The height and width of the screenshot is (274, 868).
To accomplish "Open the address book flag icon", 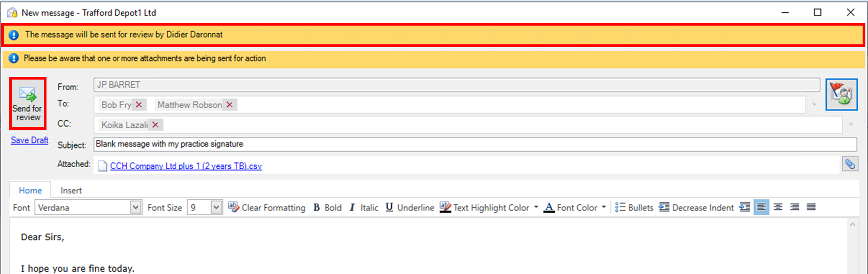I will tap(841, 95).
